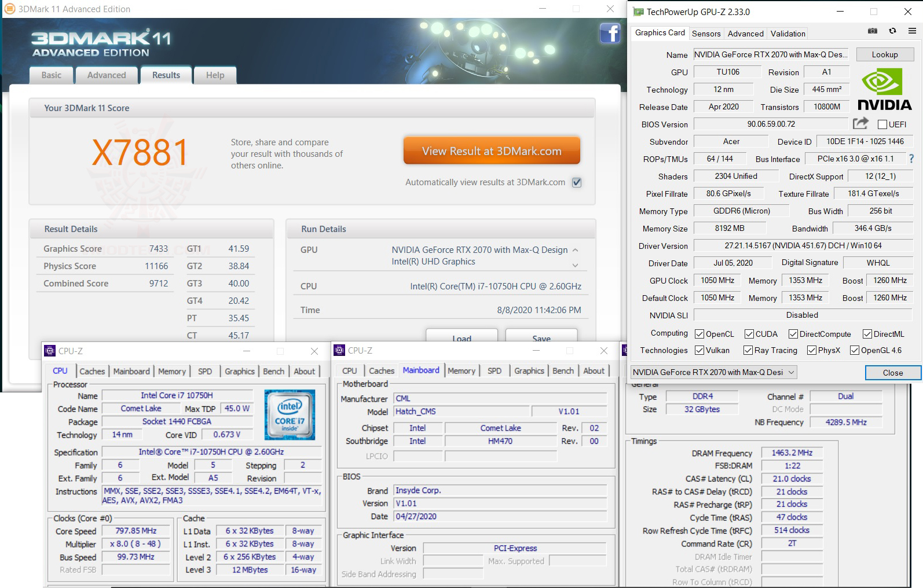Switch to the Advanced tab in 3DMark
Viewport: 923px width, 588px height.
pyautogui.click(x=107, y=75)
